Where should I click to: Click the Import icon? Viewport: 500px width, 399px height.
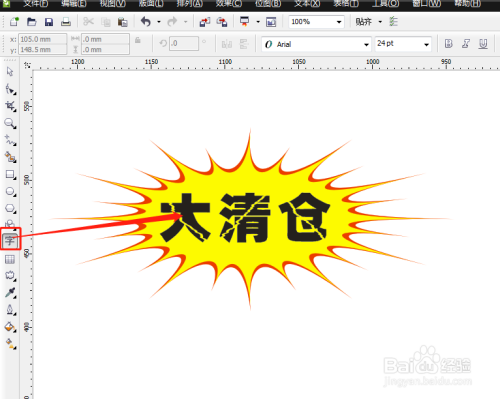[205, 22]
